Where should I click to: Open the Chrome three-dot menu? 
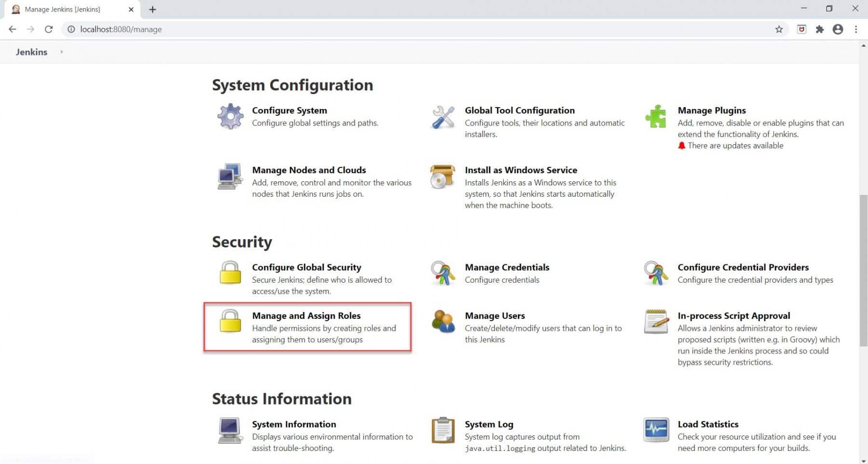coord(856,29)
